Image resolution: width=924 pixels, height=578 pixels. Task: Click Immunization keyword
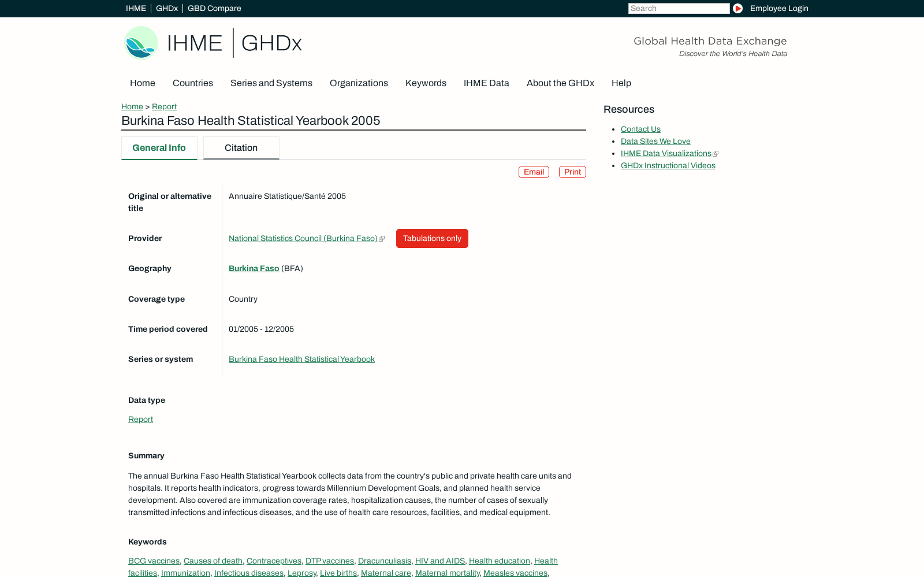point(185,573)
